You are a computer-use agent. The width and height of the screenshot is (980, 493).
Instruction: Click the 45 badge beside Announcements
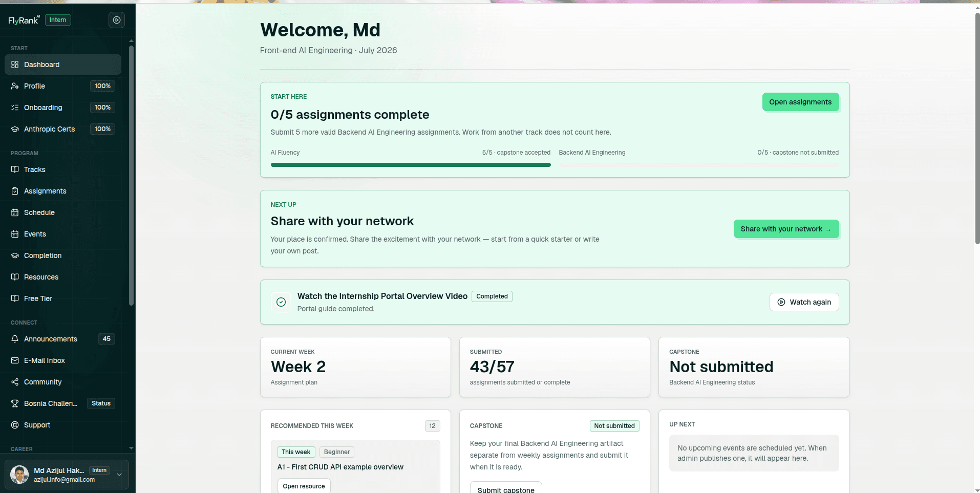(106, 339)
